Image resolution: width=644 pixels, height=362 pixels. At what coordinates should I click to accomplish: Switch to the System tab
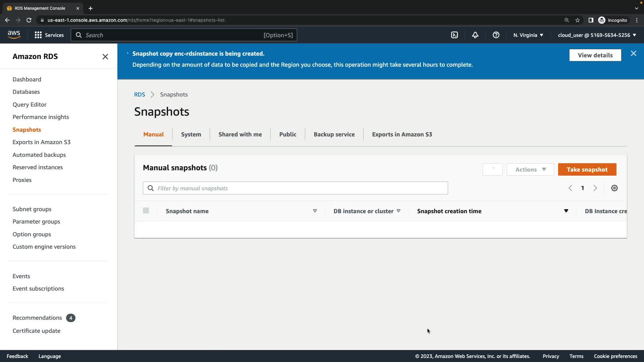point(191,134)
